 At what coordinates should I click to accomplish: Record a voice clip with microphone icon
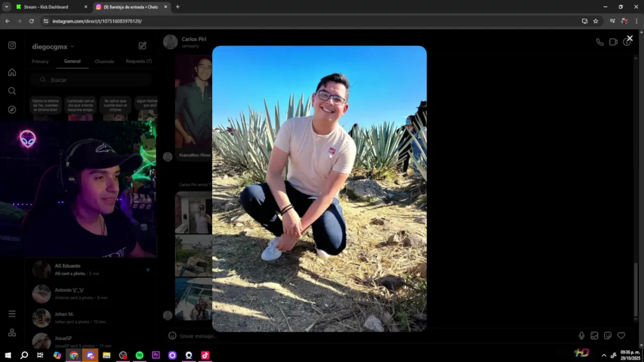582,336
